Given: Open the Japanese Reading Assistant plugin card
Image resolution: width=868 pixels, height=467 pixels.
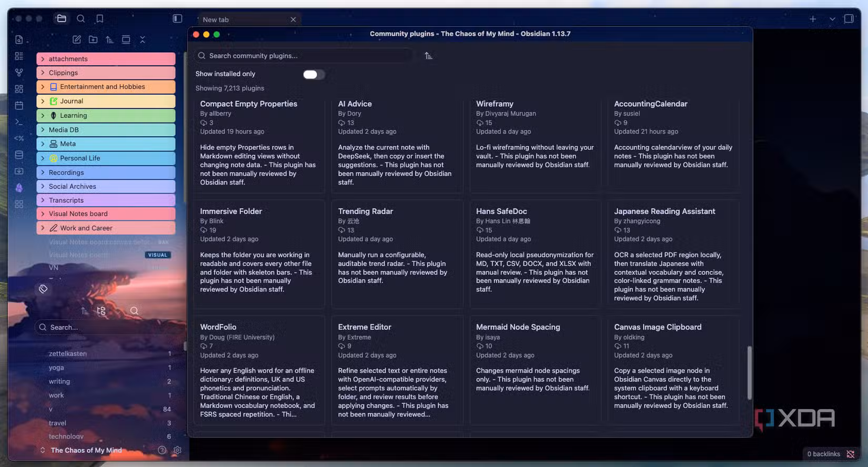Looking at the screenshot, I should tap(673, 254).
